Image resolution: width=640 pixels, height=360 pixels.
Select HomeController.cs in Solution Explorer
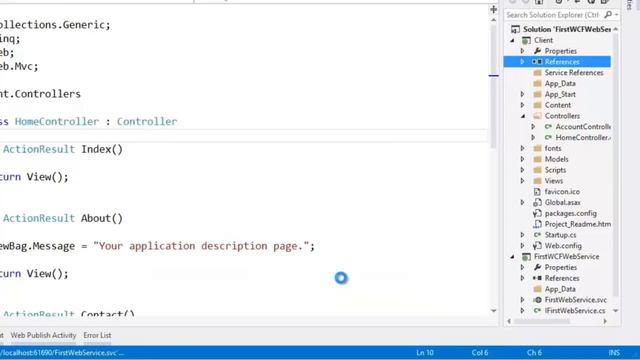[583, 138]
